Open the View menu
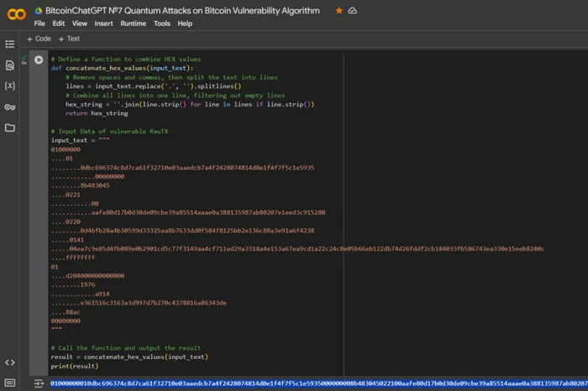Screen dimensions: 588x391 coord(80,23)
